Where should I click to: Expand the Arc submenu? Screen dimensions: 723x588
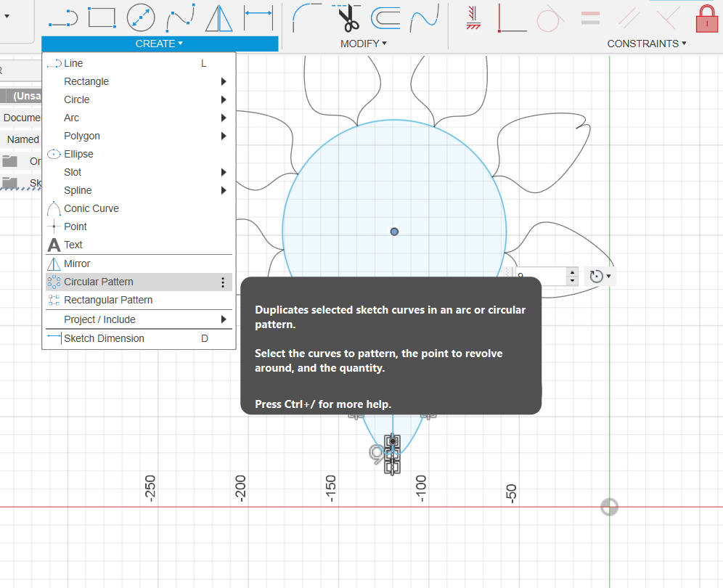pos(139,118)
